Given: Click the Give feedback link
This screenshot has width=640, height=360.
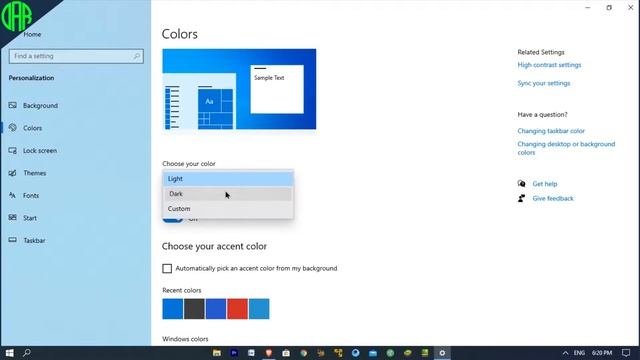Looking at the screenshot, I should (x=553, y=198).
